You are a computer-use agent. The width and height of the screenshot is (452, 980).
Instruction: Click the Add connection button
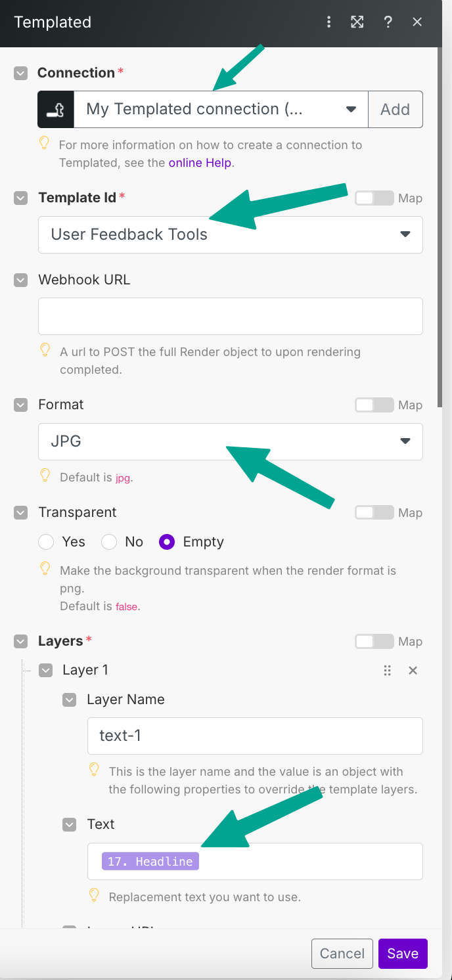tap(395, 109)
